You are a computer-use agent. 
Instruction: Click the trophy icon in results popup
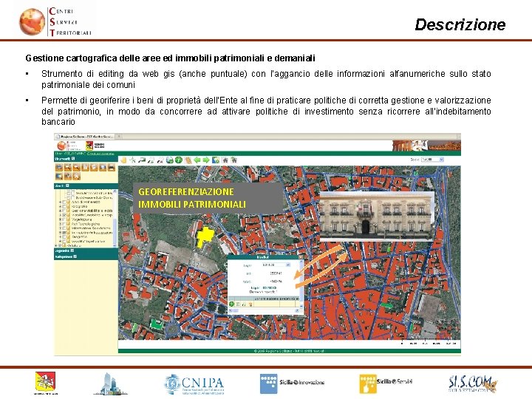[x=250, y=304]
